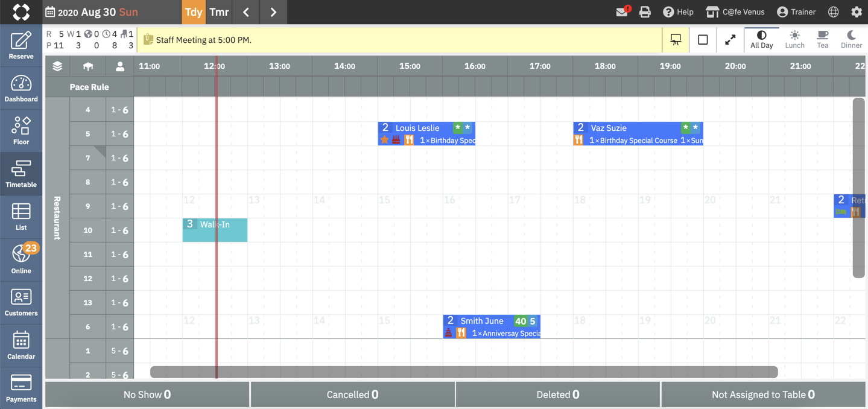The height and width of the screenshot is (409, 868).
Task: Open Online reservations with 23 badge
Action: [21, 259]
